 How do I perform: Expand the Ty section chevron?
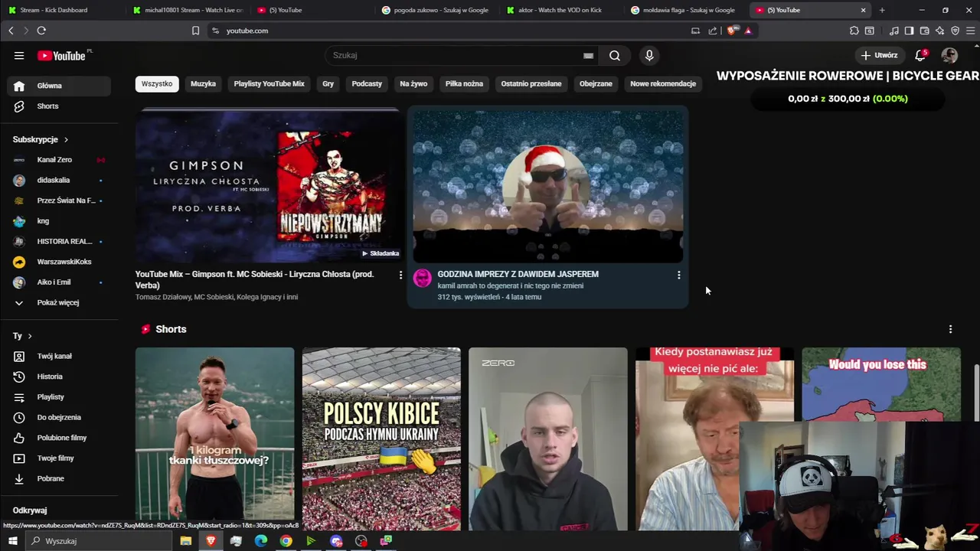tap(30, 336)
